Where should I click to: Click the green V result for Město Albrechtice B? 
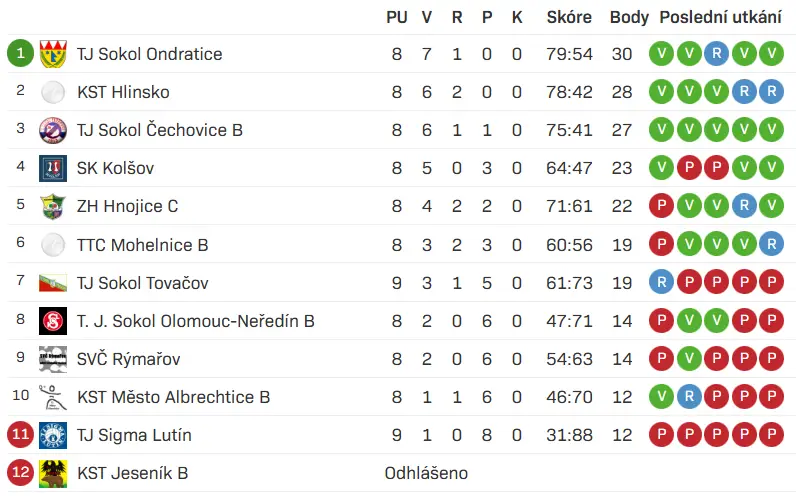661,397
